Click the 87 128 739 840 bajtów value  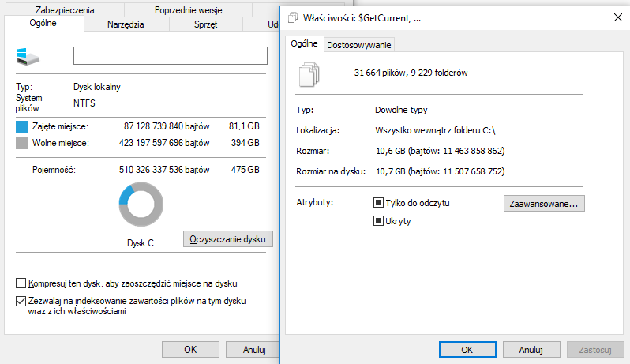click(167, 126)
